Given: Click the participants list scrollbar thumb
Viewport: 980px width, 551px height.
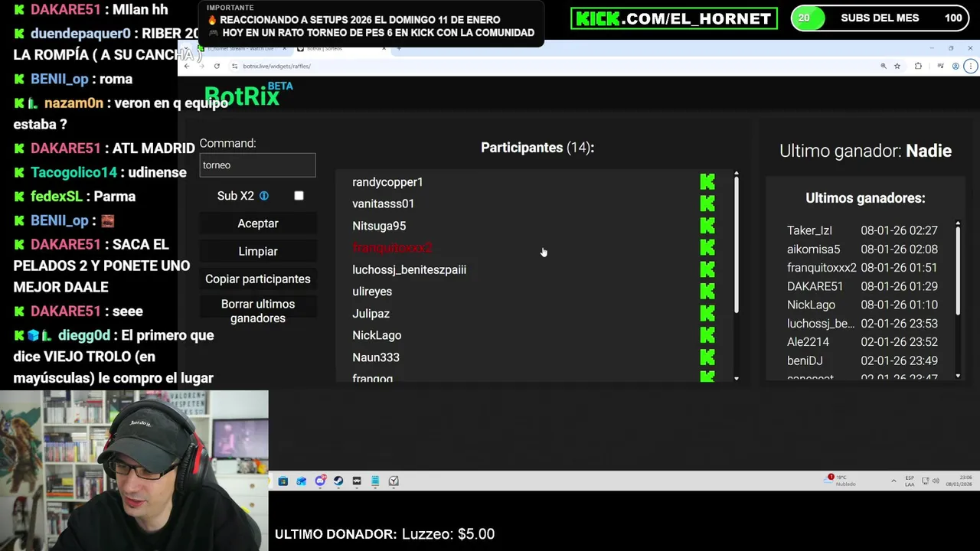Looking at the screenshot, I should pyautogui.click(x=736, y=244).
